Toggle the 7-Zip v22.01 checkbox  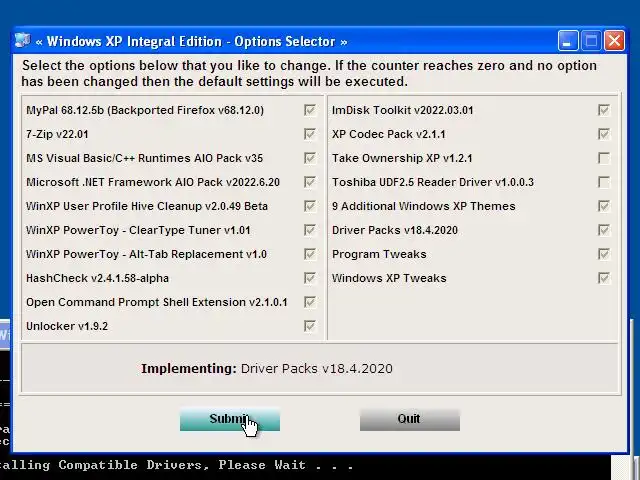point(310,134)
